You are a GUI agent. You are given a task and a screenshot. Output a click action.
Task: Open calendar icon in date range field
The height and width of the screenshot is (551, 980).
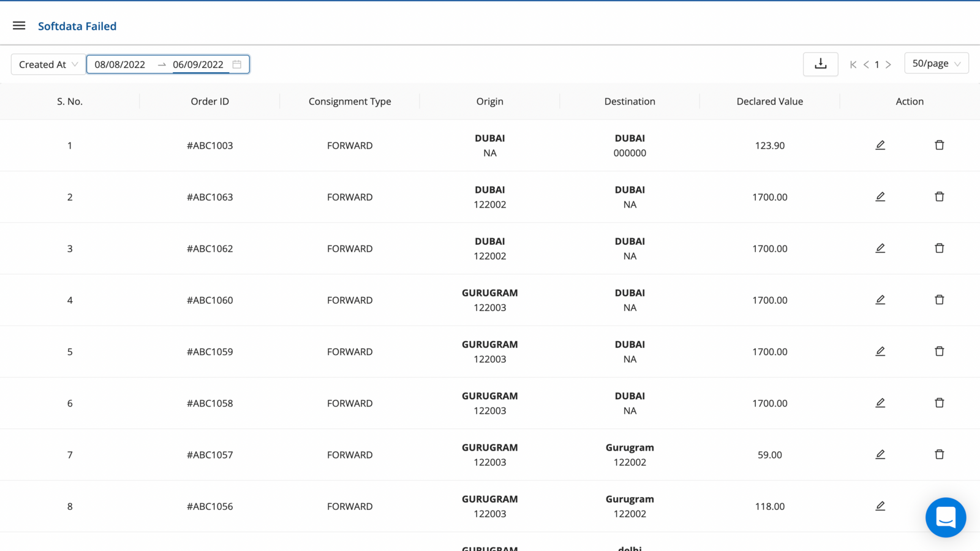coord(237,64)
